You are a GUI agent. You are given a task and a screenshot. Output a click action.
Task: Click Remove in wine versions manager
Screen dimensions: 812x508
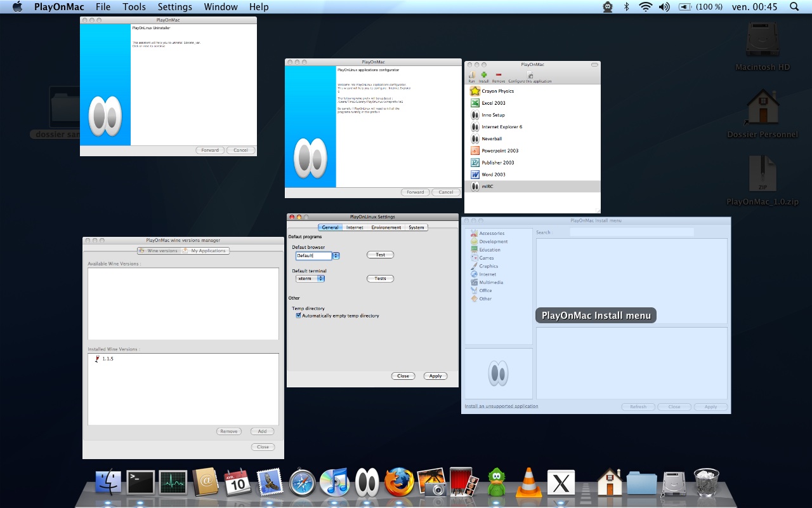click(229, 431)
